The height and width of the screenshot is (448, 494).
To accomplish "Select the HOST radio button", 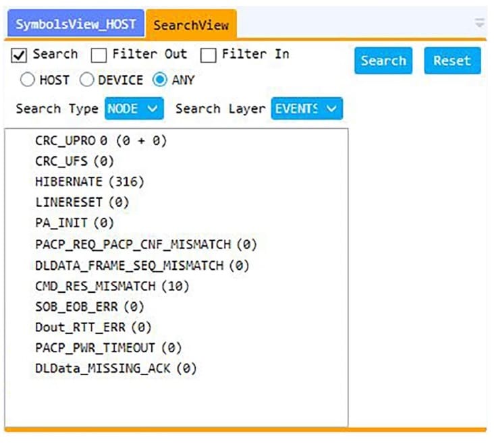I will [28, 80].
